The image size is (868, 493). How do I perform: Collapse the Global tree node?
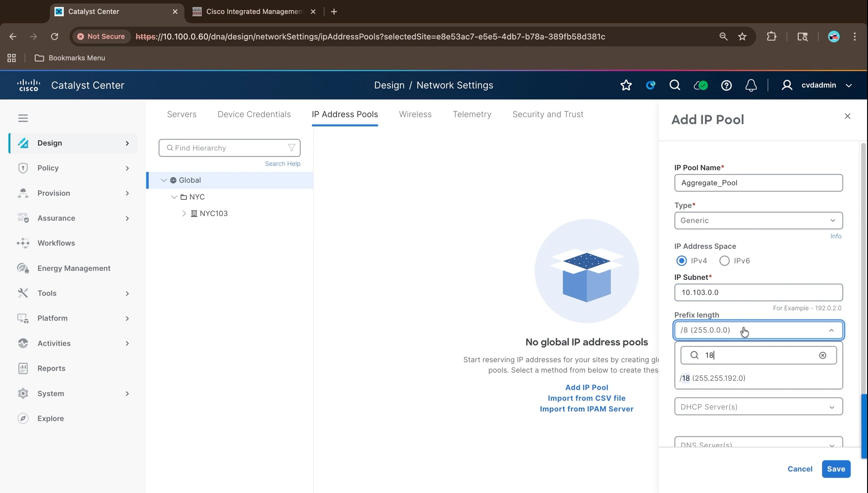pyautogui.click(x=164, y=180)
